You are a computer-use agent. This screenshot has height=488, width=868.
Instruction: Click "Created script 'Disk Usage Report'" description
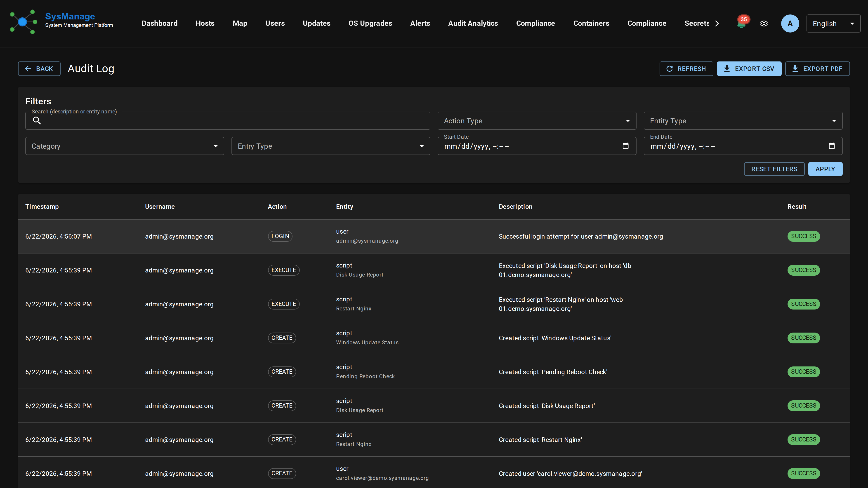547,406
